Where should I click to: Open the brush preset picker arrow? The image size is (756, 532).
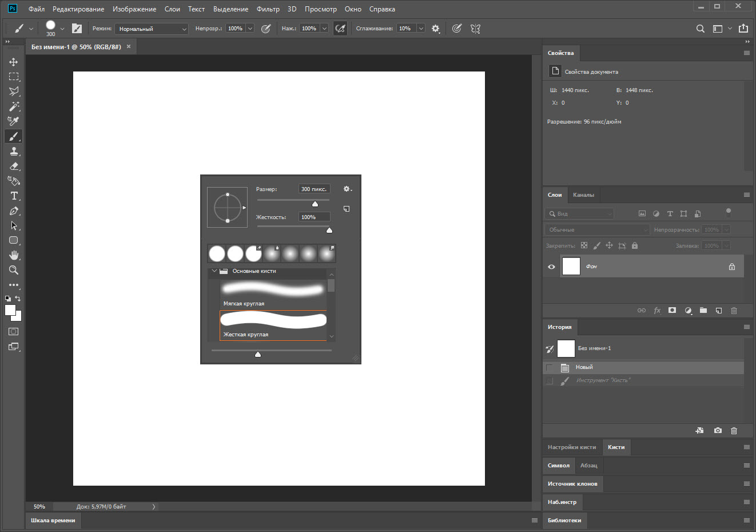62,29
